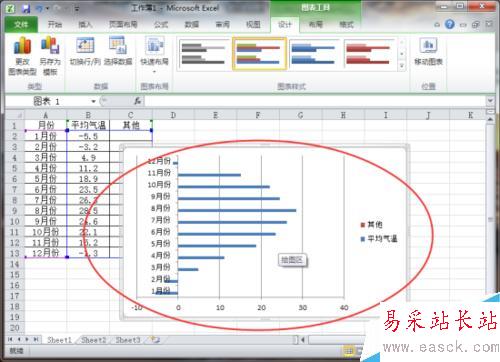
Task: Select cell A6 containing 5月份
Action: pos(46,179)
